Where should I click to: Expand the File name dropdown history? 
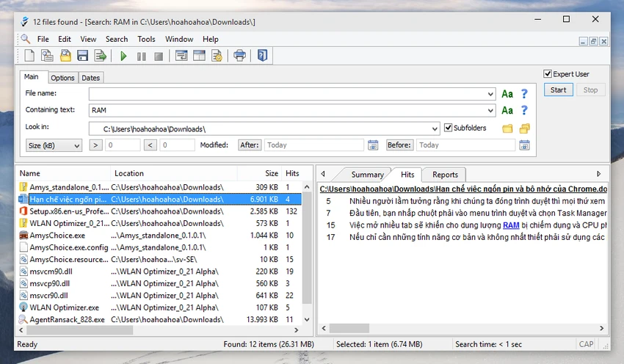tap(490, 94)
